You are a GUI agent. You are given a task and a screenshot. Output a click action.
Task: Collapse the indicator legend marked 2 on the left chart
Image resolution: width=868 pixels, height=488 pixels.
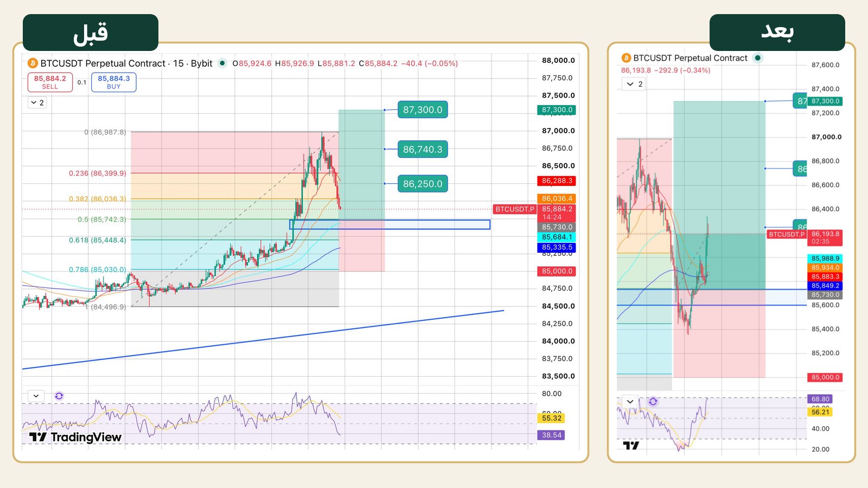coord(37,102)
